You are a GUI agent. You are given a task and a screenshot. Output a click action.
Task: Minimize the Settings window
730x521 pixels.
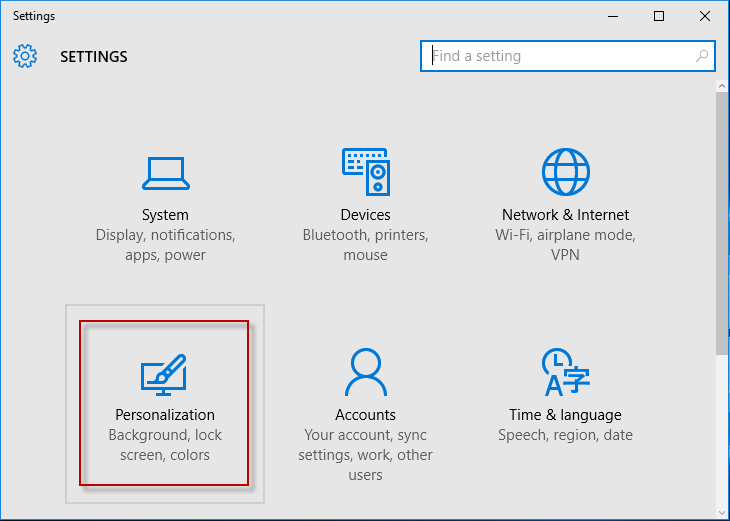point(613,16)
